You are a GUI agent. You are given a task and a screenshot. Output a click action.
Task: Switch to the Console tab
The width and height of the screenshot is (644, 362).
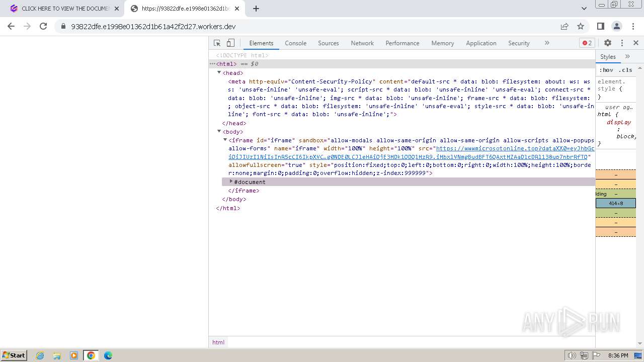coord(295,43)
